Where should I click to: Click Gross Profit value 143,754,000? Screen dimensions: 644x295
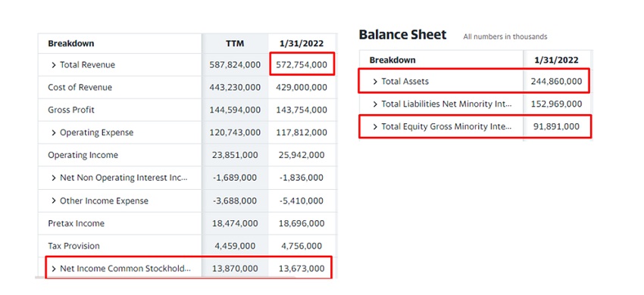point(302,110)
